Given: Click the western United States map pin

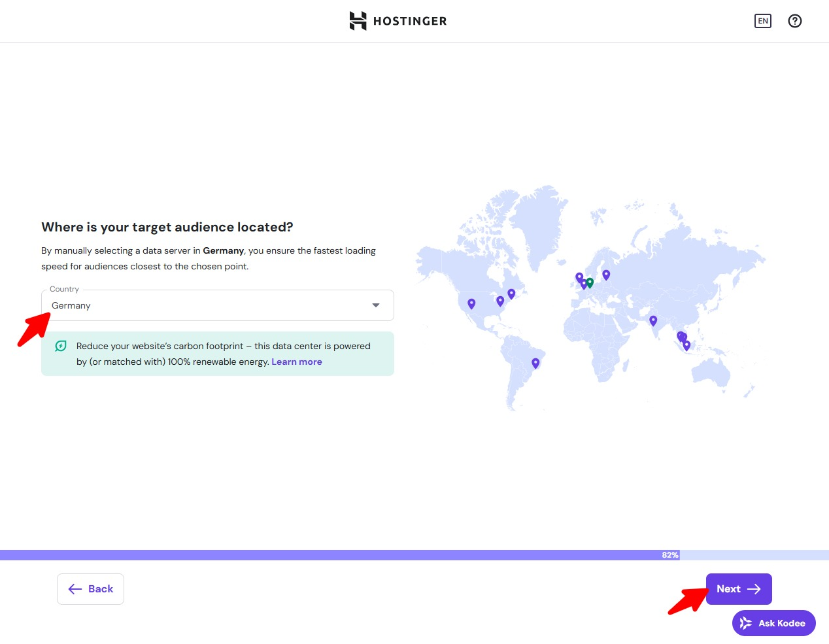Looking at the screenshot, I should pos(471,303).
